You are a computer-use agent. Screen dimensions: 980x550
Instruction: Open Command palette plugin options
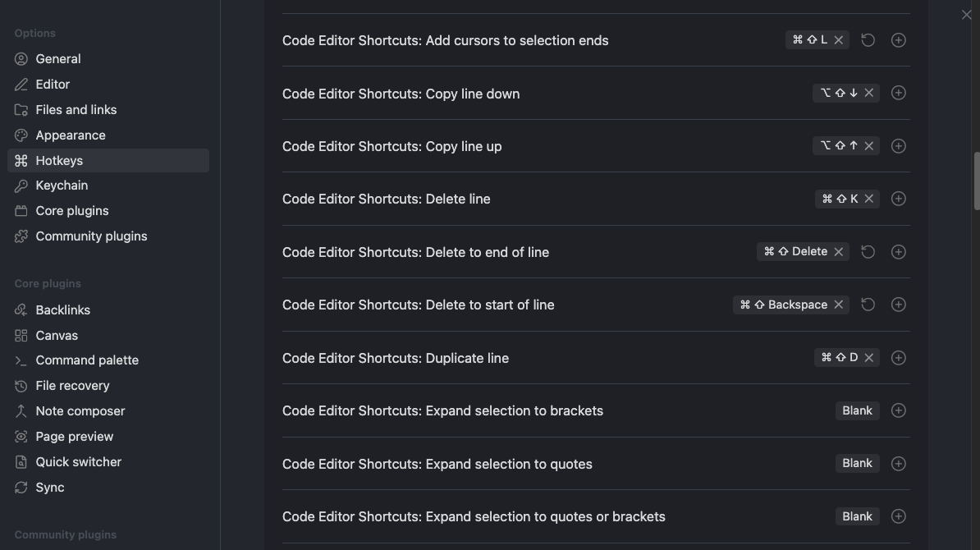(x=87, y=360)
